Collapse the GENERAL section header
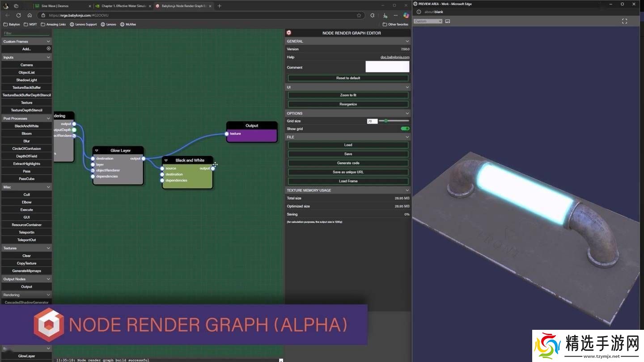 [407, 41]
